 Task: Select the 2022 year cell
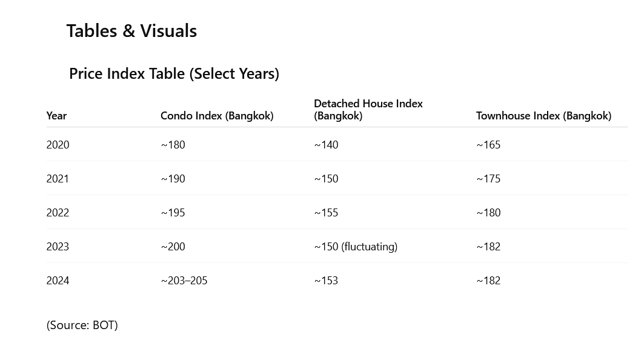(x=58, y=213)
